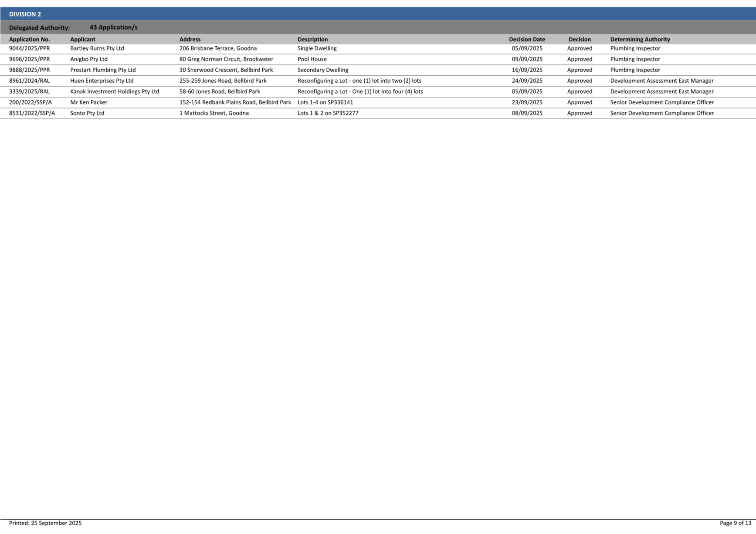Click applicant Anigbo Pty Ltd
This screenshot has height=534, width=756.
[88, 59]
